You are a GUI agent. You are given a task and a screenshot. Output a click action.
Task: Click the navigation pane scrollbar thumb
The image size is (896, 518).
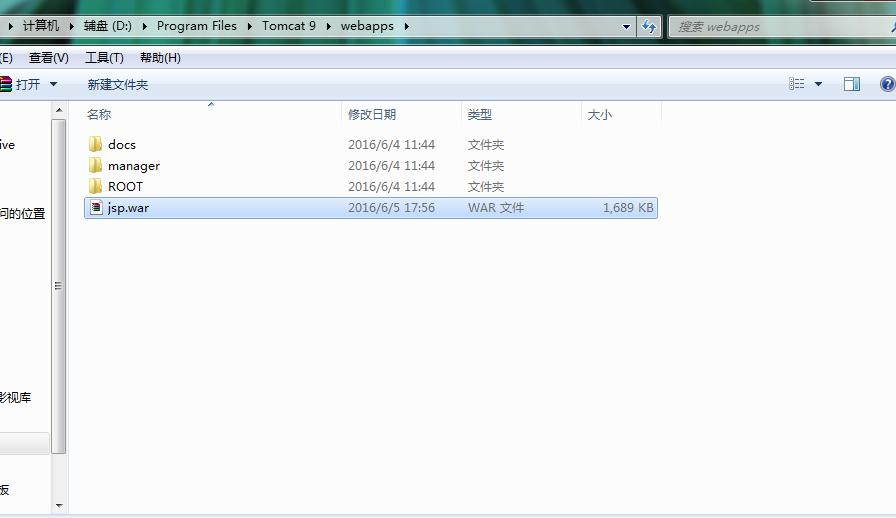[x=59, y=286]
